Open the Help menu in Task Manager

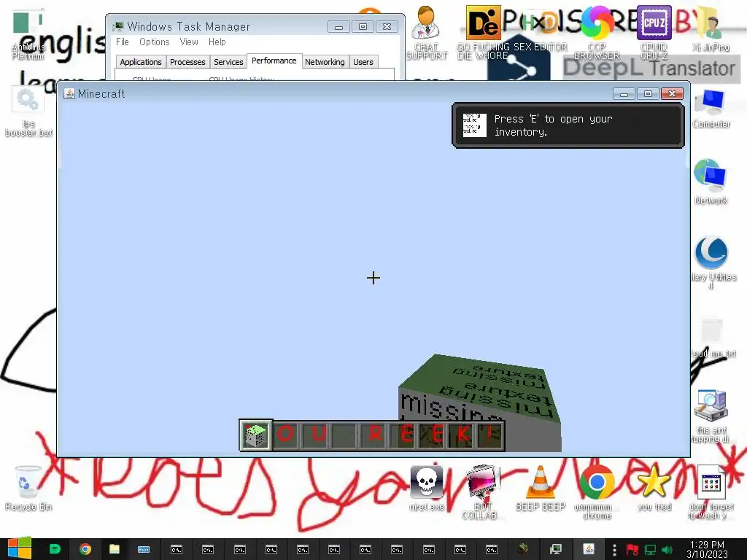(217, 42)
